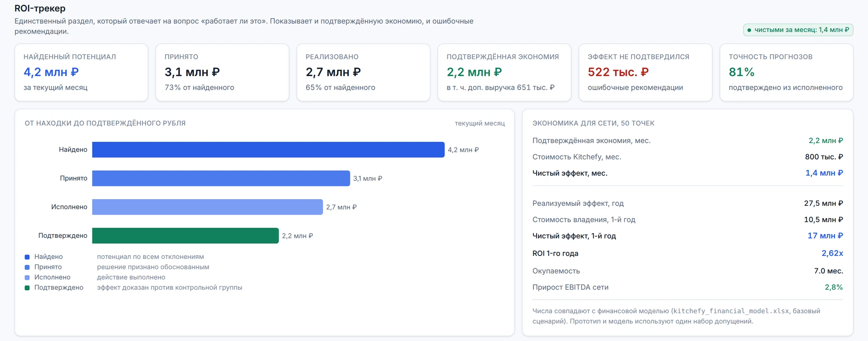Screen dimensions: 868x341
Task: Click «ошибочные рекомендации» subtext in red card
Action: tap(635, 88)
